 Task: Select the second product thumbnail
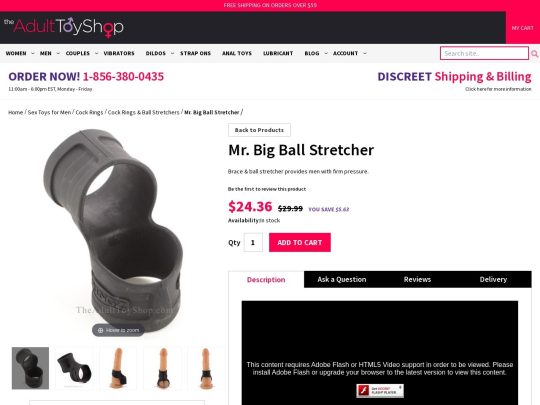(x=74, y=368)
